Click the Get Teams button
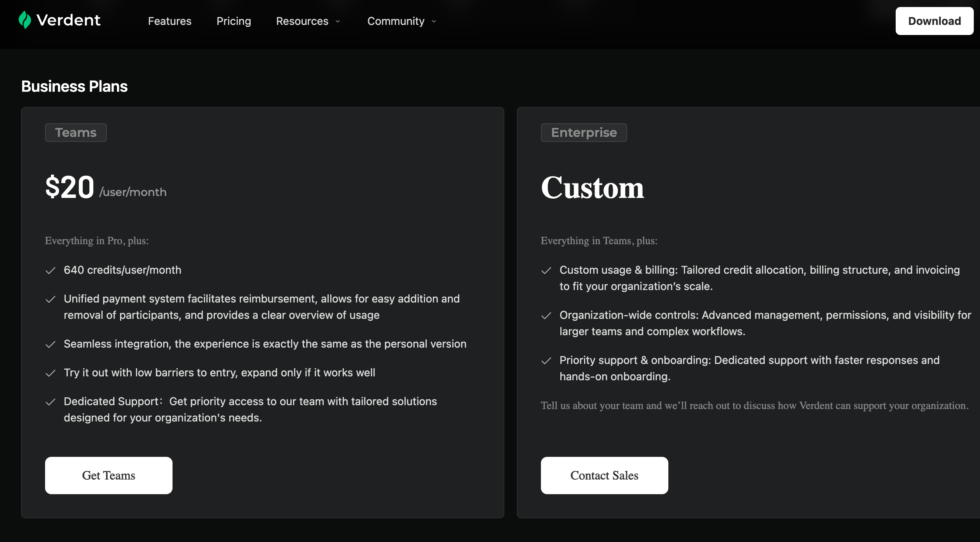980x542 pixels. [x=108, y=475]
